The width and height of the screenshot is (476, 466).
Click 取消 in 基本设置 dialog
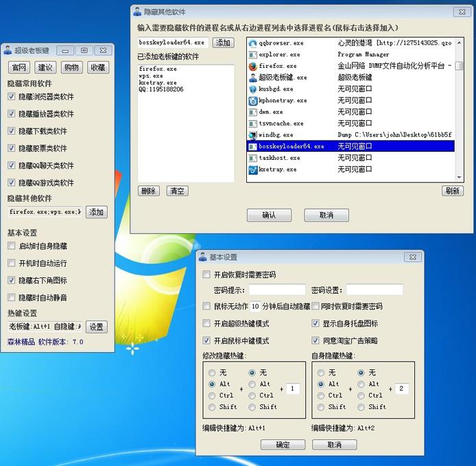click(335, 445)
